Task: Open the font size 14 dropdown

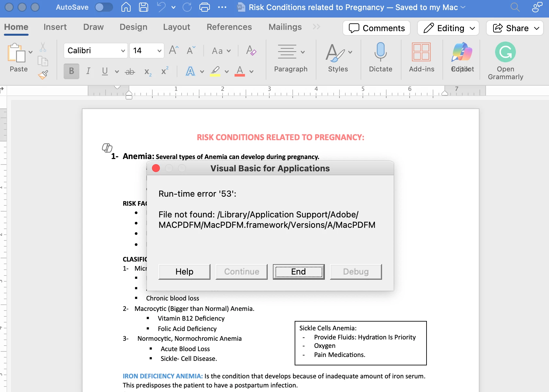Action: point(159,51)
